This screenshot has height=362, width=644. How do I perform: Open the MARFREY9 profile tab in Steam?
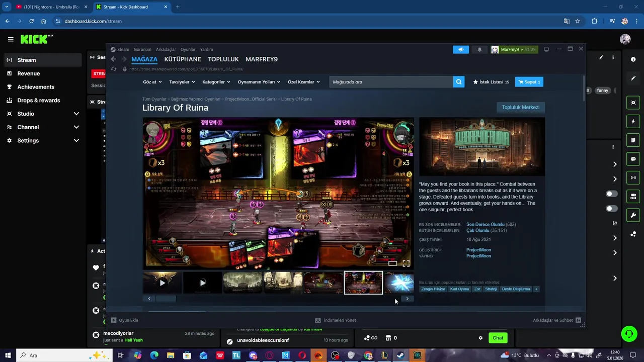(262, 59)
